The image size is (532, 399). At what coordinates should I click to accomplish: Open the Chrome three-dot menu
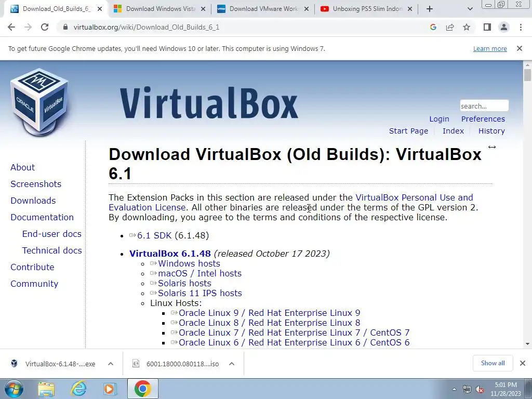521,27
